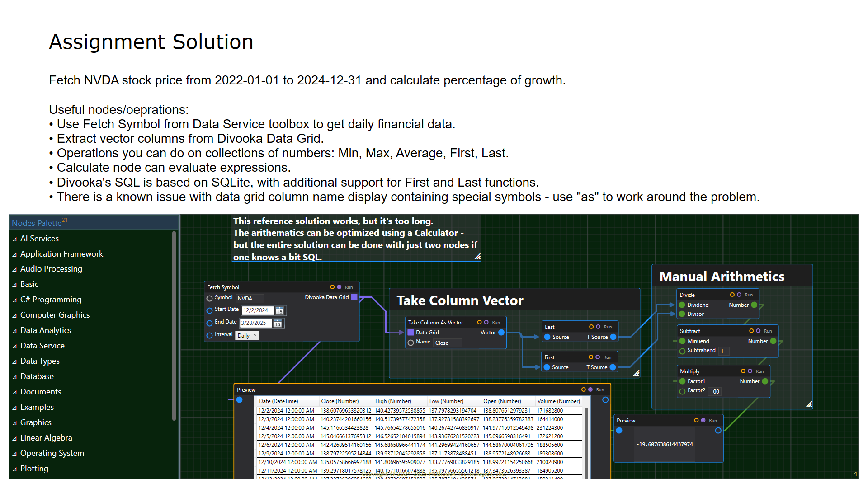Viewport: 868px width, 488px height.
Task: Click the Number output port on Subtract node
Action: point(773,341)
